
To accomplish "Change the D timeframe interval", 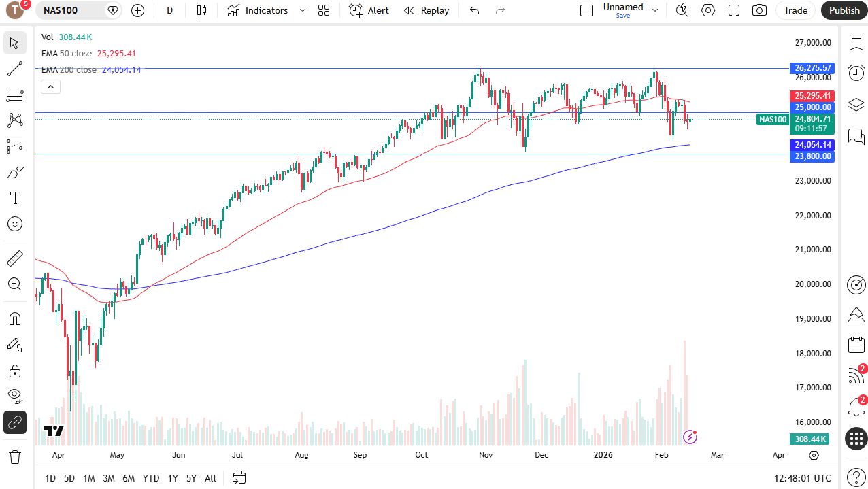I will (x=169, y=10).
